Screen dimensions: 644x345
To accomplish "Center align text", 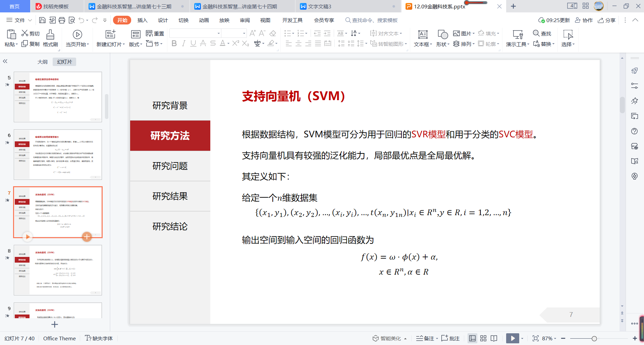I will tap(298, 44).
